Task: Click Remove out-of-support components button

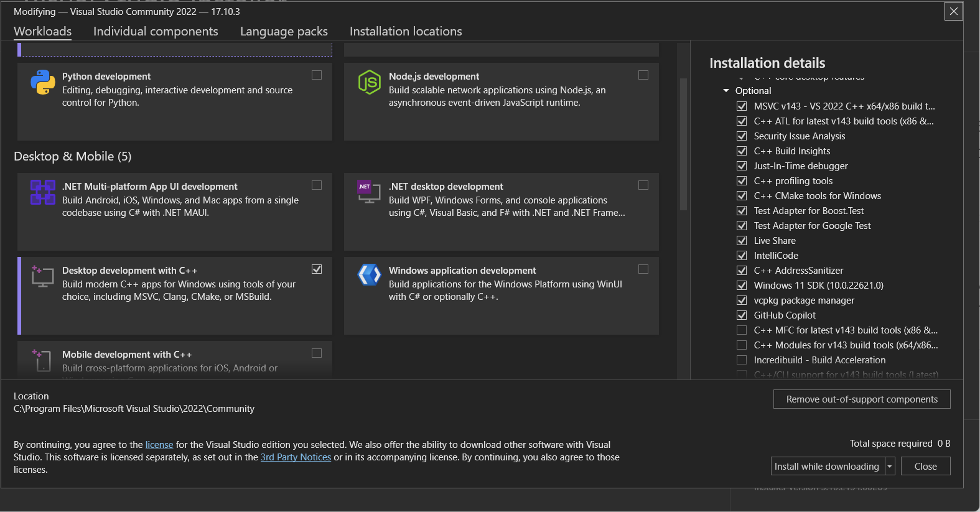Action: point(861,399)
